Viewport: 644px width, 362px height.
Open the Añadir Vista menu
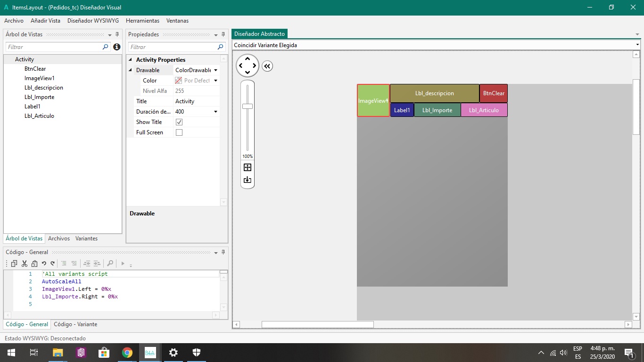45,21
